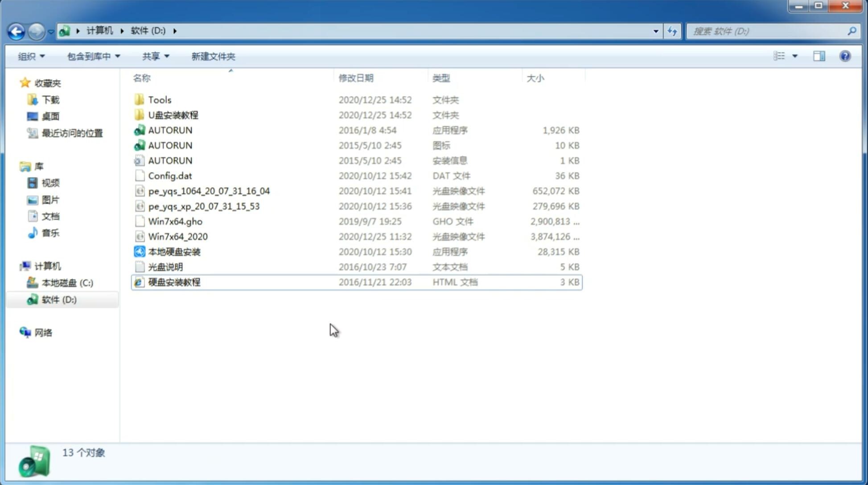Click 共享 menu option

coord(152,56)
